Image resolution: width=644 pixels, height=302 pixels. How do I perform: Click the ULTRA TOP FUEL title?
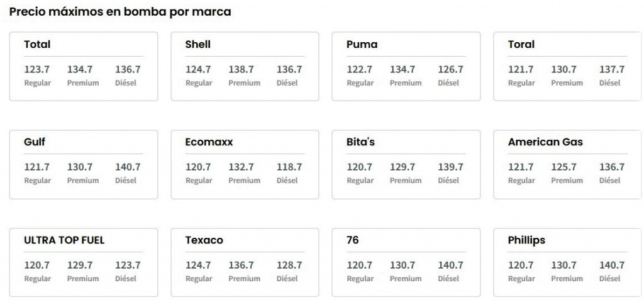tap(64, 240)
